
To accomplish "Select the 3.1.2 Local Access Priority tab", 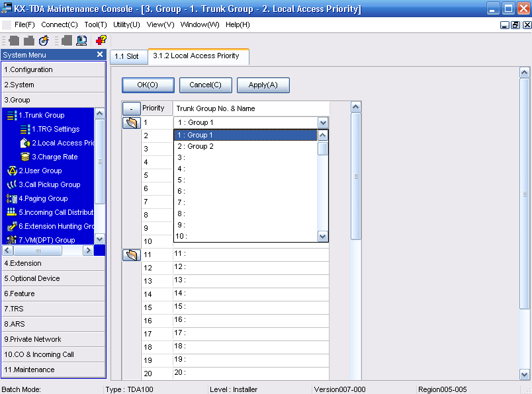I will [x=198, y=56].
